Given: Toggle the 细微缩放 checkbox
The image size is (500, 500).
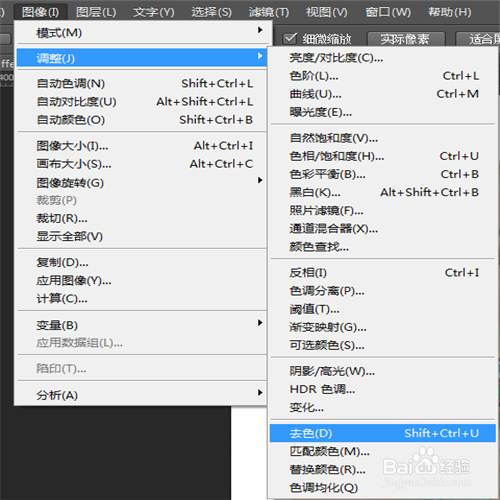Looking at the screenshot, I should pyautogui.click(x=290, y=39).
